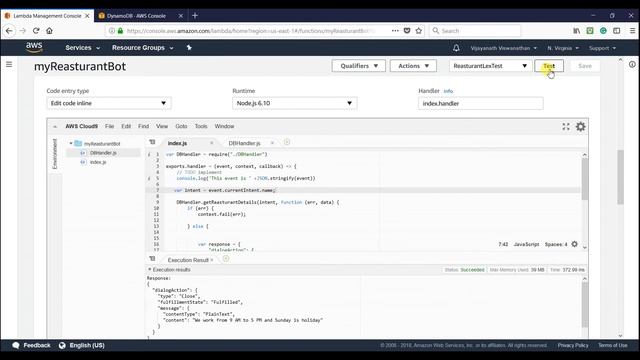Open the Cloud9 Window menu
640x360 pixels.
[224, 127]
